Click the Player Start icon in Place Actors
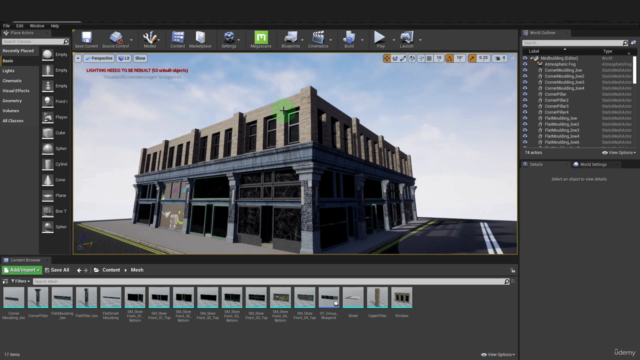The image size is (640, 360). coord(48,117)
